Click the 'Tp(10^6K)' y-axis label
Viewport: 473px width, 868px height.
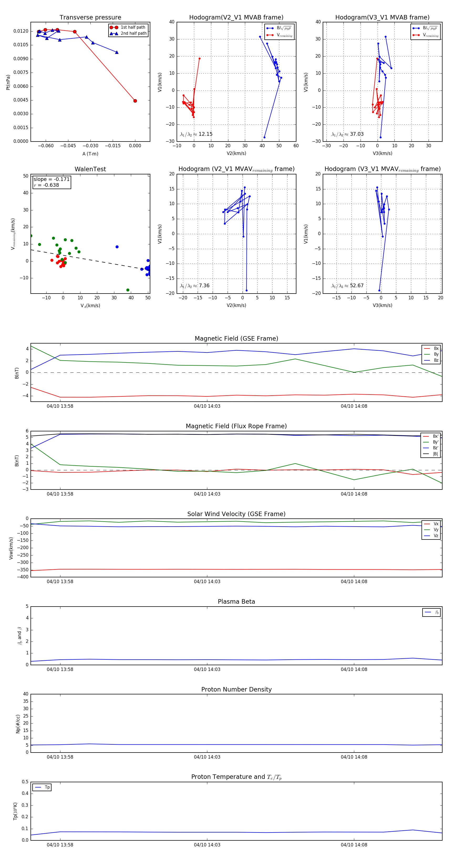pyautogui.click(x=15, y=811)
